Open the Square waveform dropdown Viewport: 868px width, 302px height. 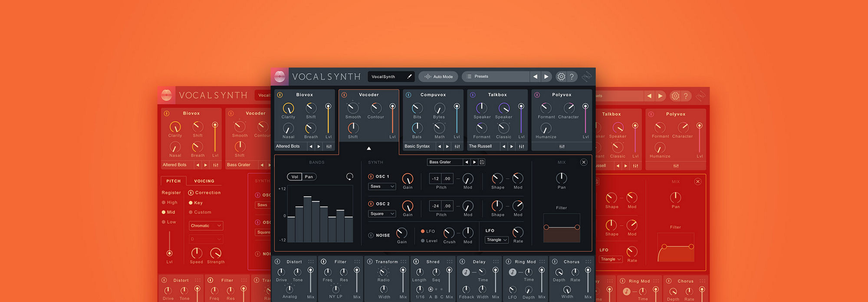coord(382,214)
